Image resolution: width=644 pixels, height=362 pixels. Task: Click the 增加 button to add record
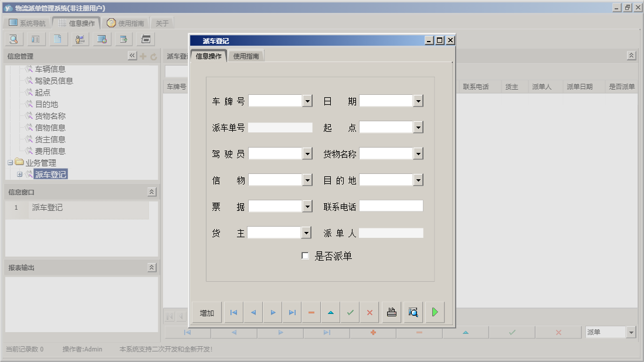pos(205,312)
